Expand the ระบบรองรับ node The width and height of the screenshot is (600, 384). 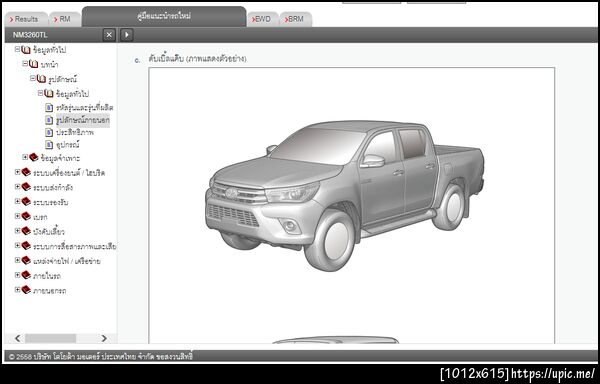(17, 201)
